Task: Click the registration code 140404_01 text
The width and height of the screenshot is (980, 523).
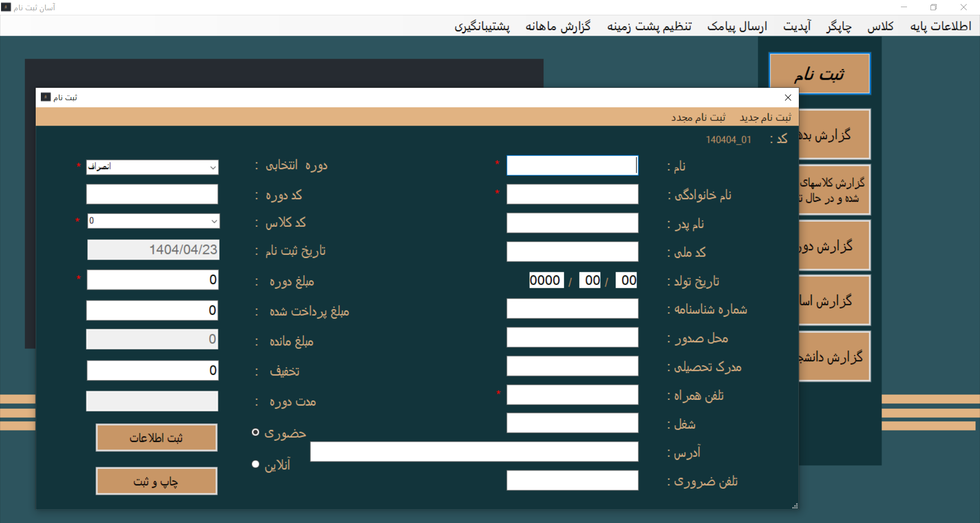Action: click(728, 139)
